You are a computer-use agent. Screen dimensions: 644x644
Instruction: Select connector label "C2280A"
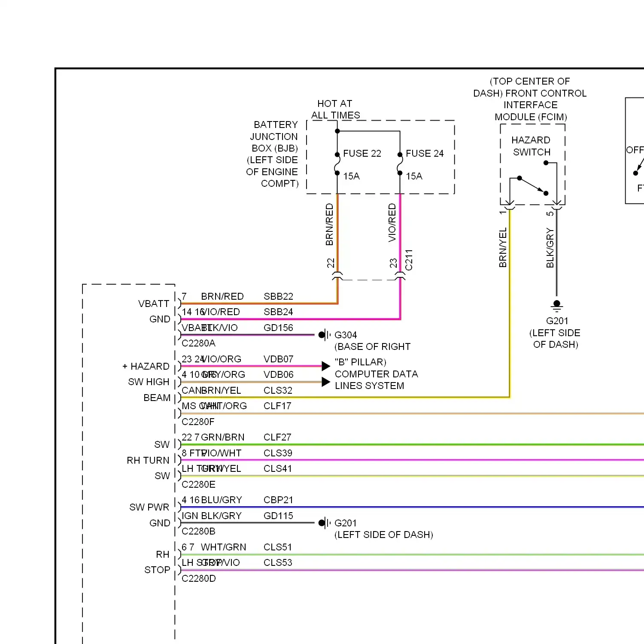[198, 343]
